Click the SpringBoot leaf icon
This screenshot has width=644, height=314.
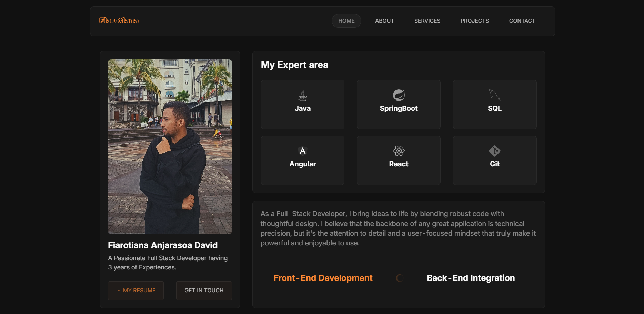click(x=399, y=95)
